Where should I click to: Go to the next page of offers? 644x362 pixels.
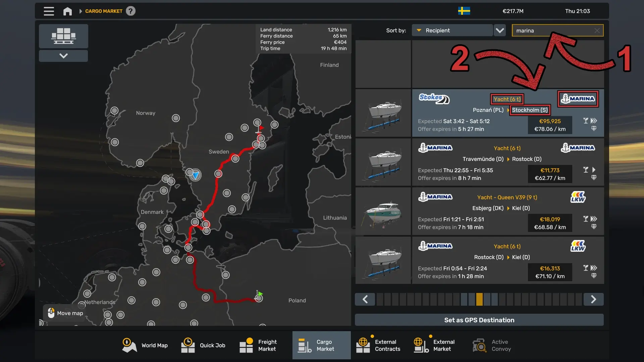[593, 299]
